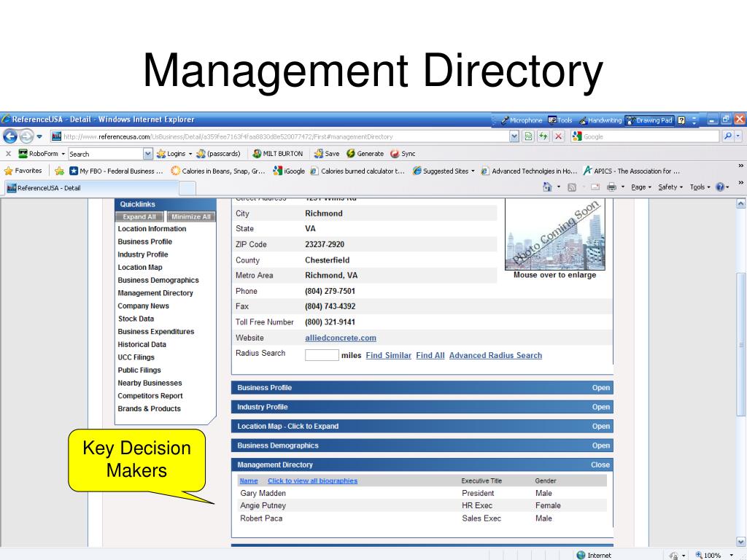The image size is (747, 560).
Task: Open the recent pages dropdown beside Forward
Action: click(39, 136)
